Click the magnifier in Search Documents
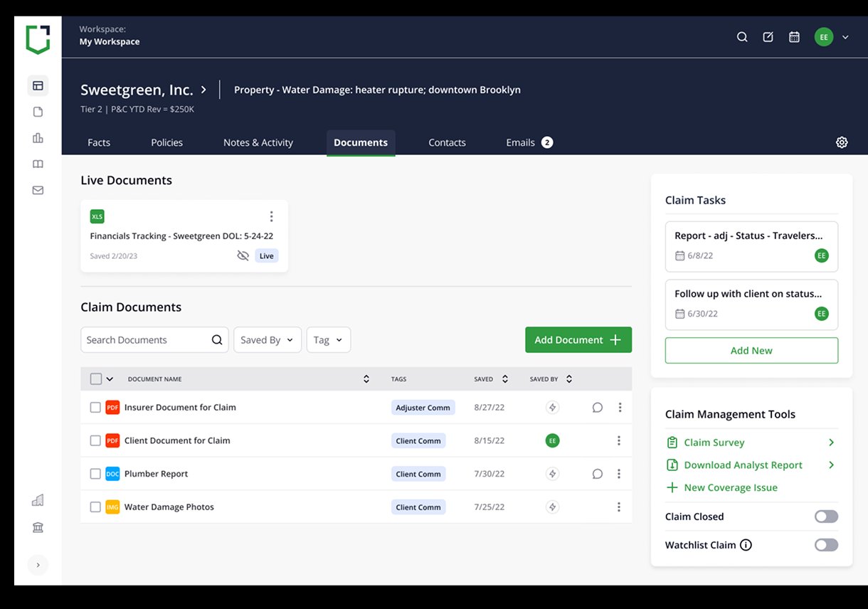This screenshot has height=609, width=868. point(217,340)
